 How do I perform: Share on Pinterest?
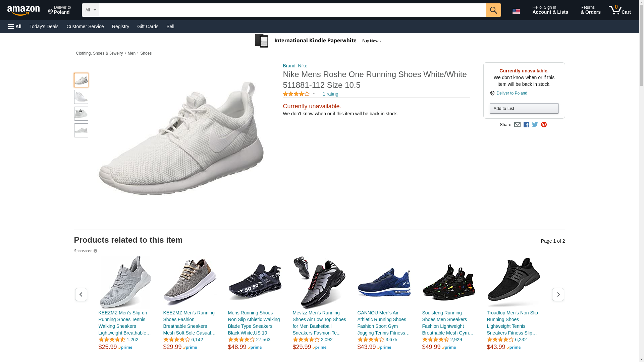tap(544, 125)
